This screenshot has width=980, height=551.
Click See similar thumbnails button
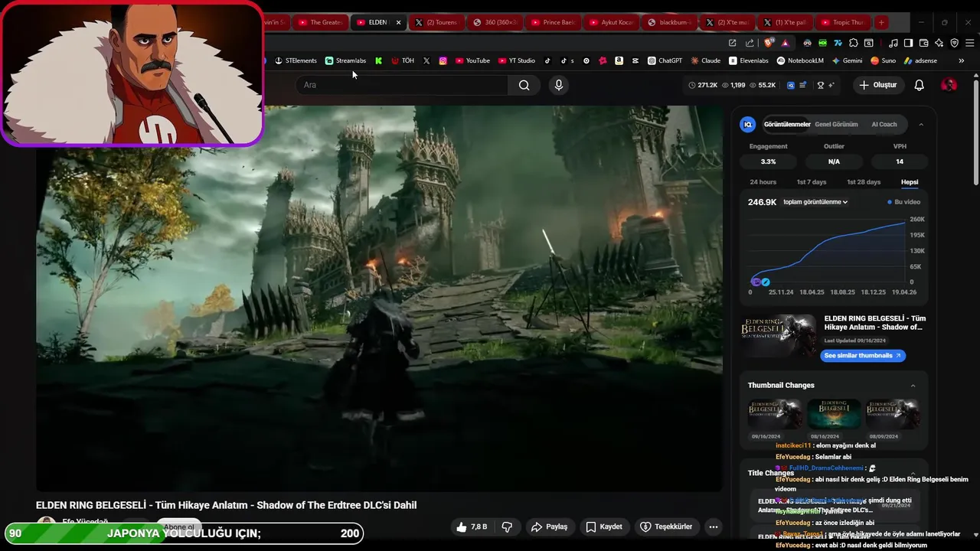[863, 356]
